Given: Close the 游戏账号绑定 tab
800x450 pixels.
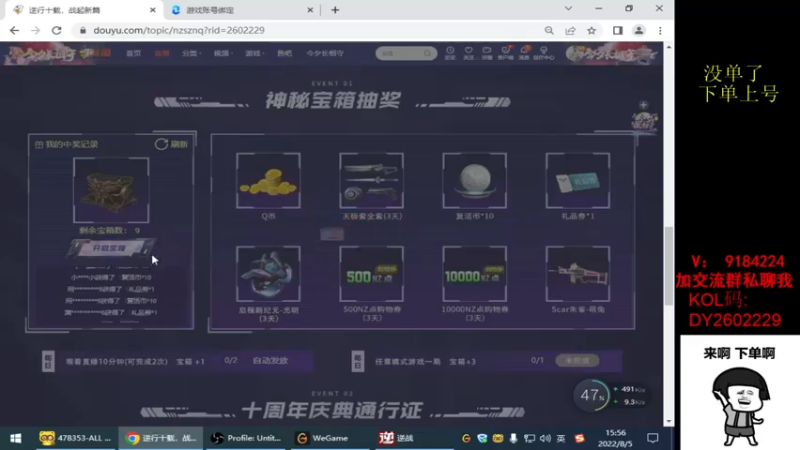Looking at the screenshot, I should tap(310, 10).
